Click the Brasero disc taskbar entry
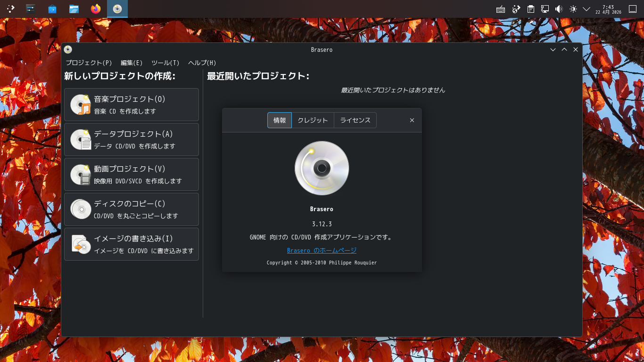644x362 pixels. (117, 8)
